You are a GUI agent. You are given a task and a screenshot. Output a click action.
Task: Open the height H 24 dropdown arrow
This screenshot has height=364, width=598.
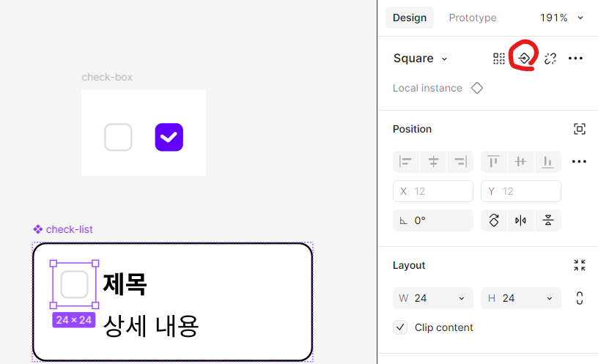click(x=549, y=298)
